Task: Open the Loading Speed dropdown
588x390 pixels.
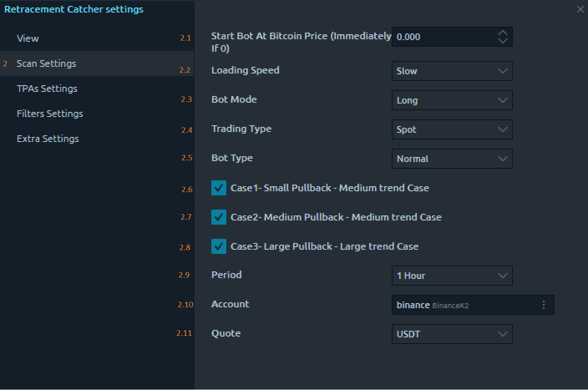Action: (452, 71)
